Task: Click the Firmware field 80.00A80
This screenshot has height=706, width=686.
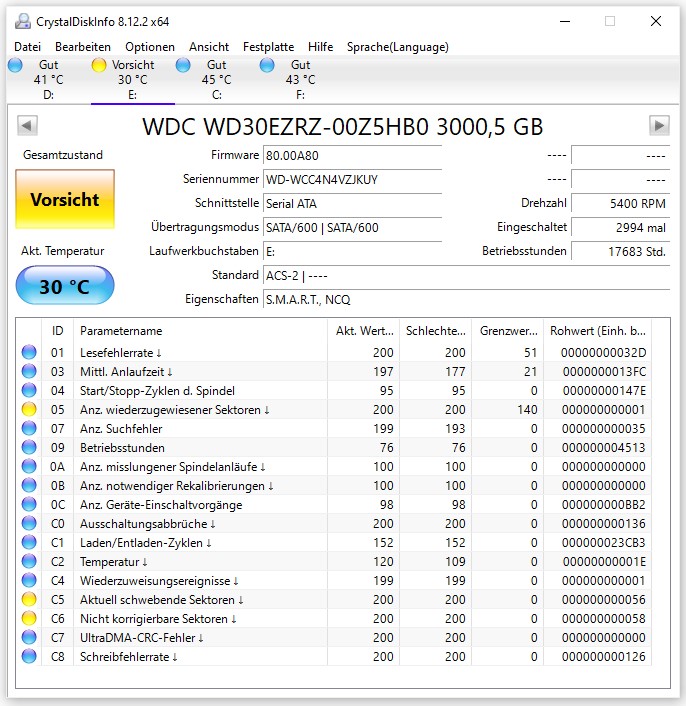Action: click(352, 156)
